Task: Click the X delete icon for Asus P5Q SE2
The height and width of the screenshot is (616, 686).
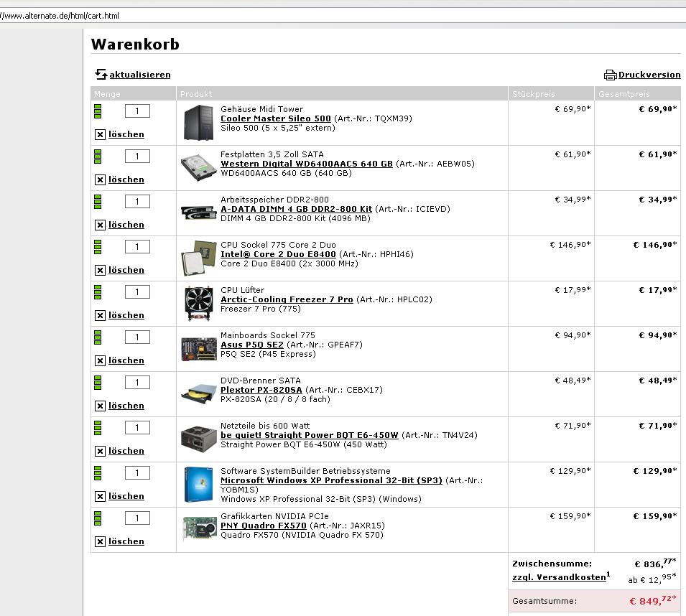Action: pos(100,360)
